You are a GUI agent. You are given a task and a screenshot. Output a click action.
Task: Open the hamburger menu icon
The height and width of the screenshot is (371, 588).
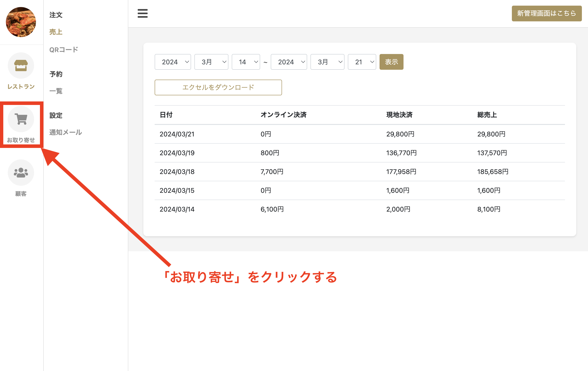143,13
